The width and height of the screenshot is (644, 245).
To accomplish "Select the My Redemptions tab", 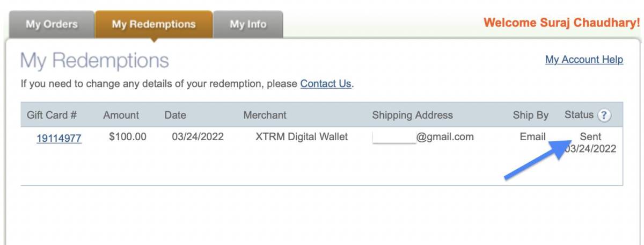I will [x=153, y=24].
